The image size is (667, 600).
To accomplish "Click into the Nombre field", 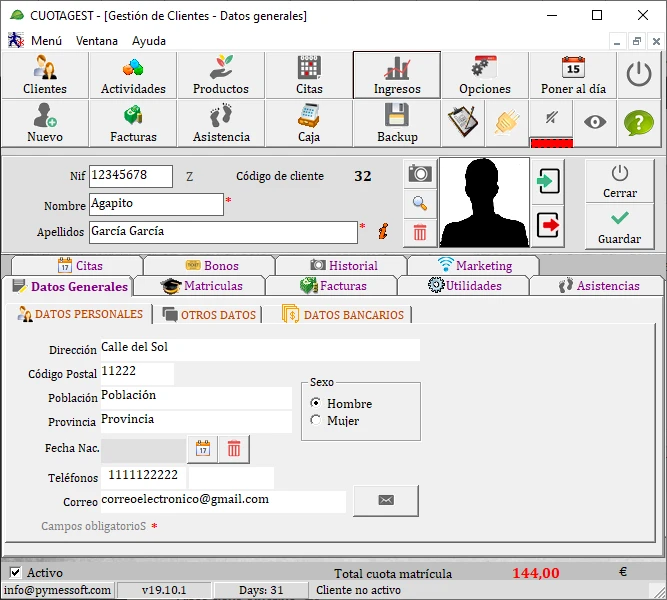I will point(156,204).
